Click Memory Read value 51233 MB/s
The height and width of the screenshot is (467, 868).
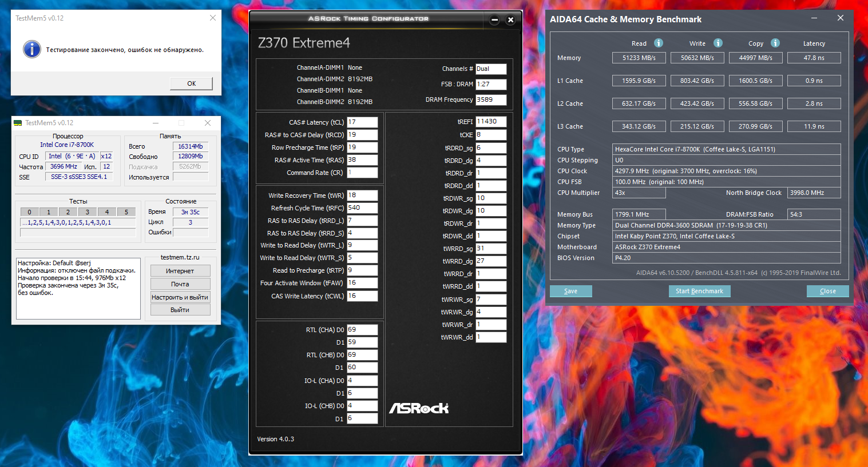tap(639, 58)
